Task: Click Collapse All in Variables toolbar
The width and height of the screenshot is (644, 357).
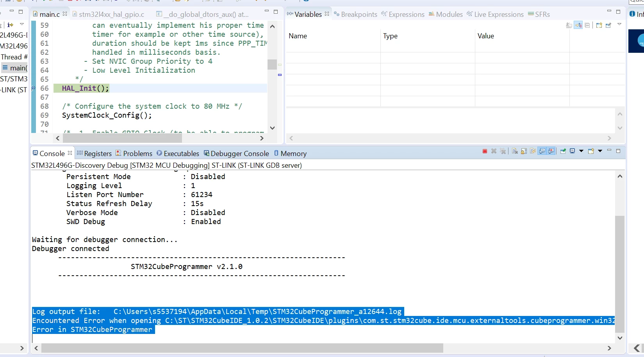Action: coord(587,25)
